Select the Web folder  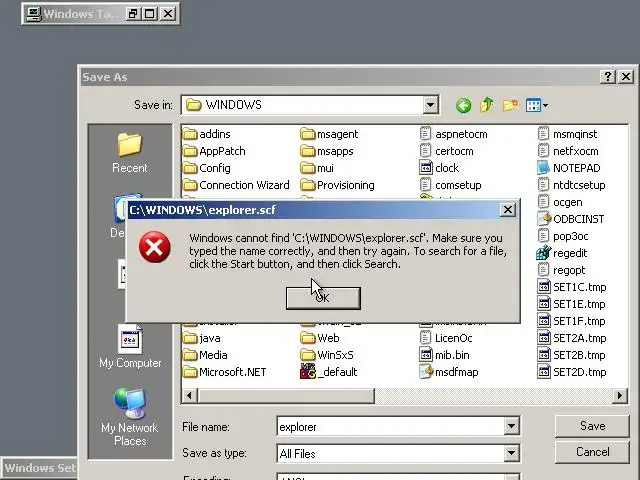[320, 338]
